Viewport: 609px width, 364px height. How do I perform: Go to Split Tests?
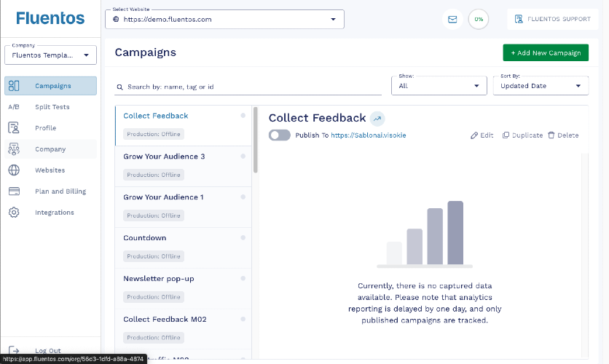[x=52, y=107]
